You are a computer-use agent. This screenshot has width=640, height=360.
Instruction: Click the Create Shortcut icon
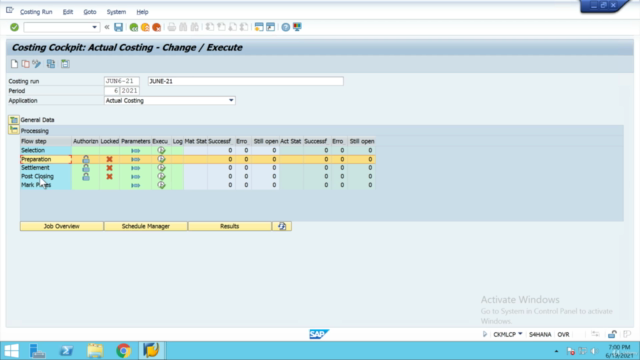[x=270, y=27]
